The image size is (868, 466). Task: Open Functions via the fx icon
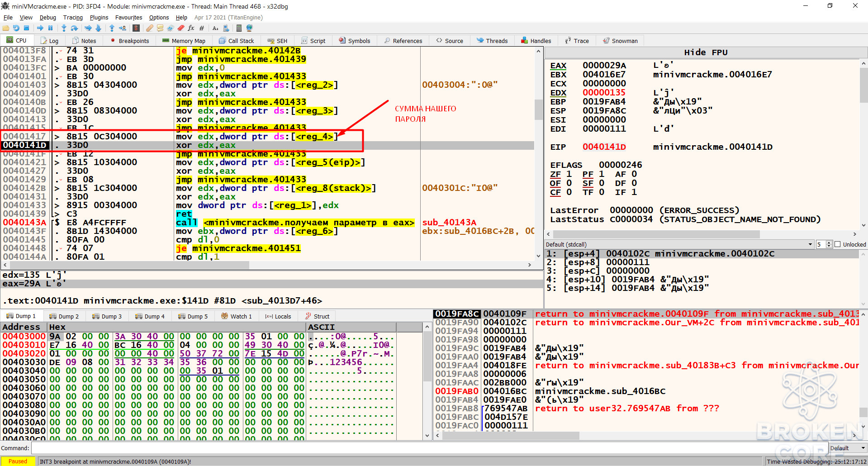[x=191, y=28]
